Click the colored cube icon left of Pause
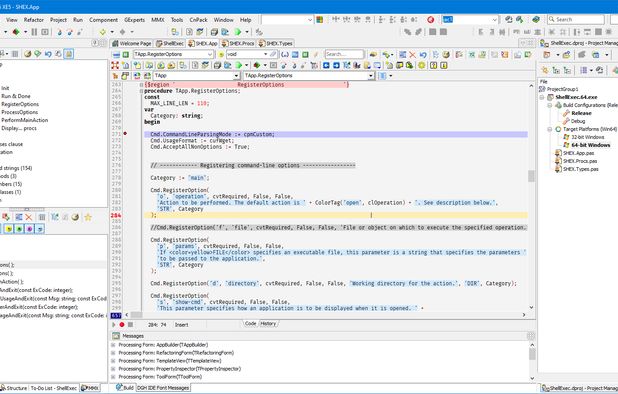 point(16,32)
